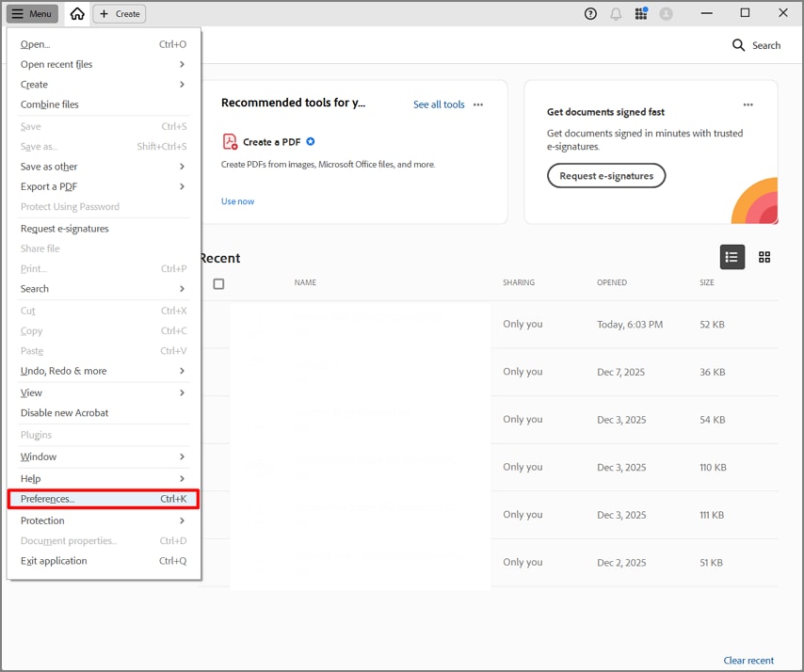
Task: Click the Search magnifier icon
Action: (x=738, y=45)
